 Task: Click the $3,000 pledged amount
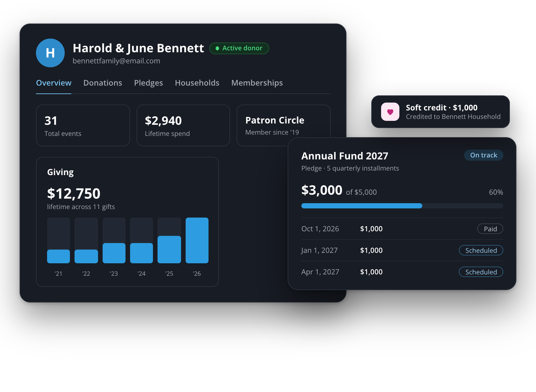click(322, 190)
